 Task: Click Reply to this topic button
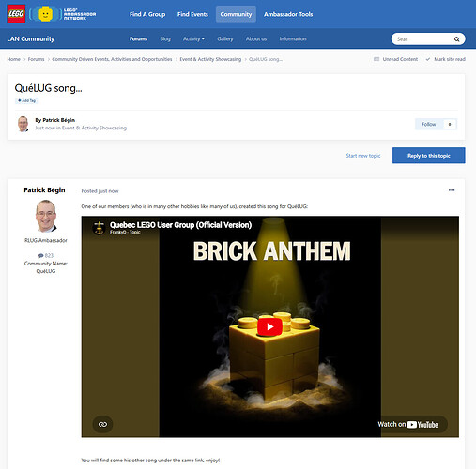pos(428,156)
